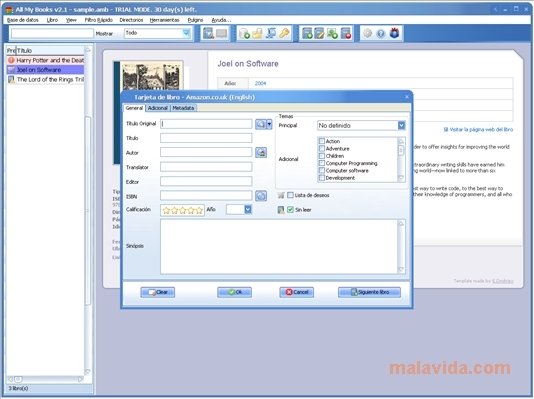Tick the Computer Programming theme checkbox
The image size is (534, 399).
(x=321, y=163)
